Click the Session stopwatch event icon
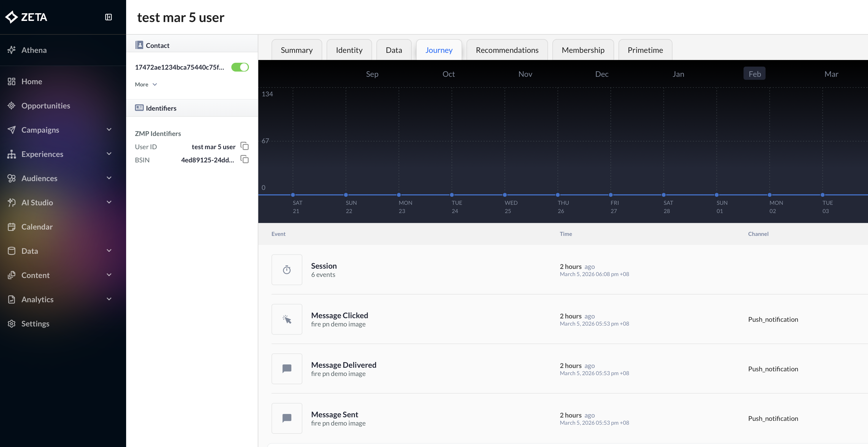868x447 pixels. tap(287, 269)
